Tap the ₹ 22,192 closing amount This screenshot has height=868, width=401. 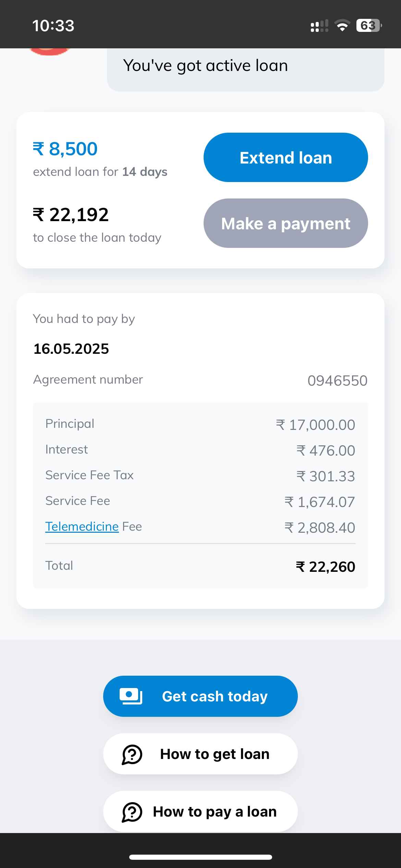click(71, 215)
